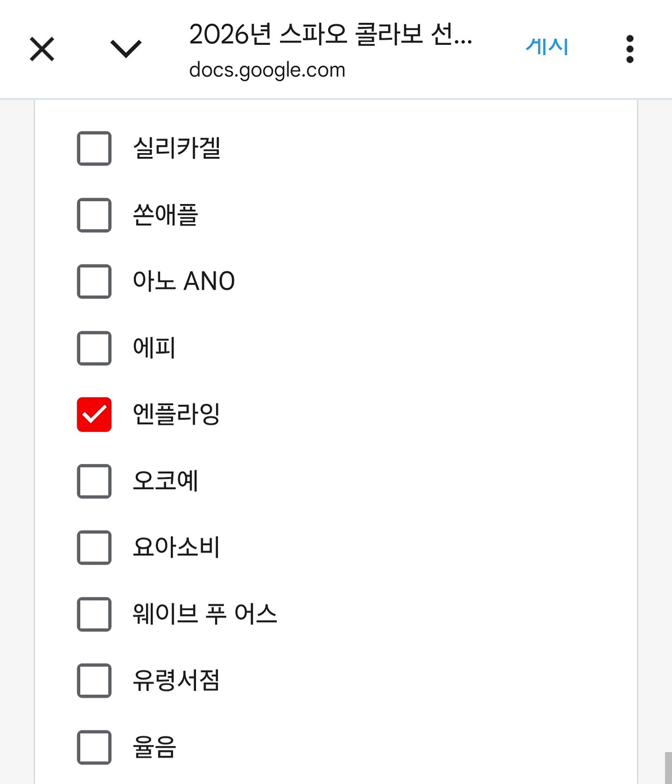Tap the down chevron to minimize page

[x=126, y=49]
